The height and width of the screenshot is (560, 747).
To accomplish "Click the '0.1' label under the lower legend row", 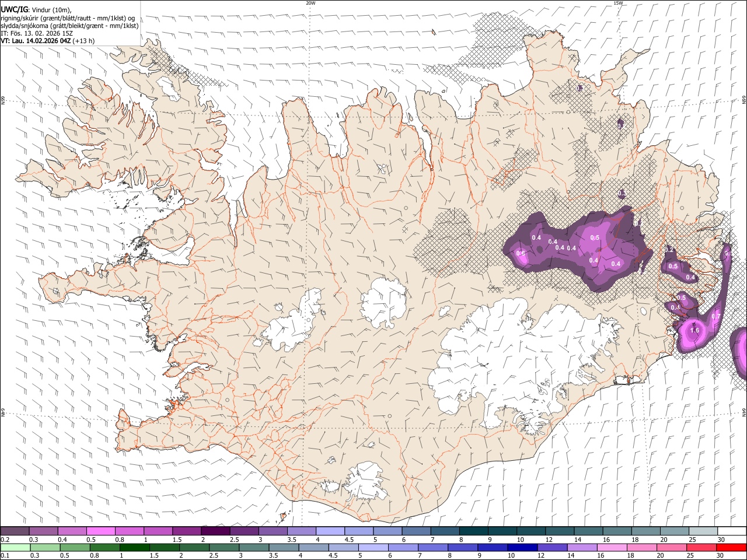I will coord(5,556).
